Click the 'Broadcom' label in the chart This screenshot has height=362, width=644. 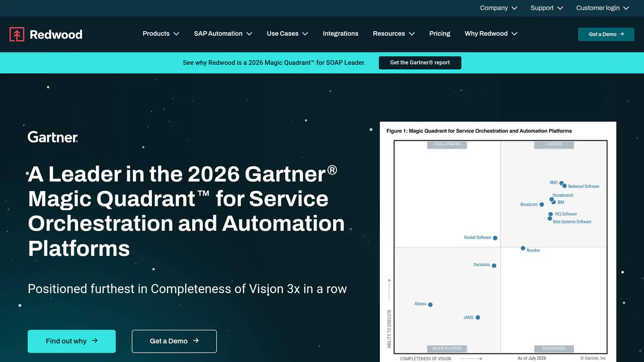(x=529, y=205)
